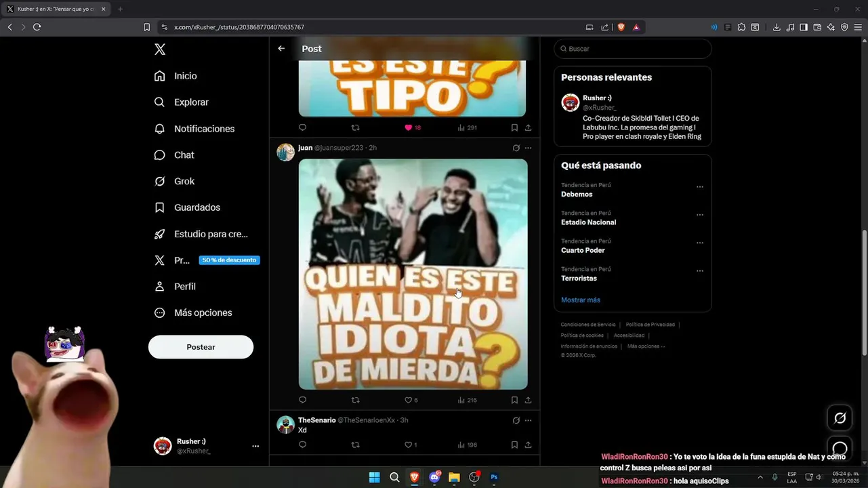Open more options for Debemos trend
868x488 pixels.
coord(700,187)
